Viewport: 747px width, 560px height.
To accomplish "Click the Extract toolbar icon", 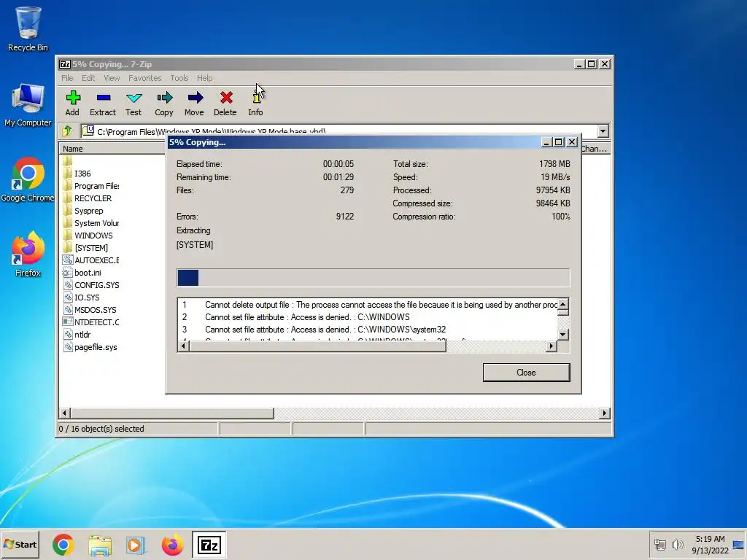I will (x=103, y=103).
